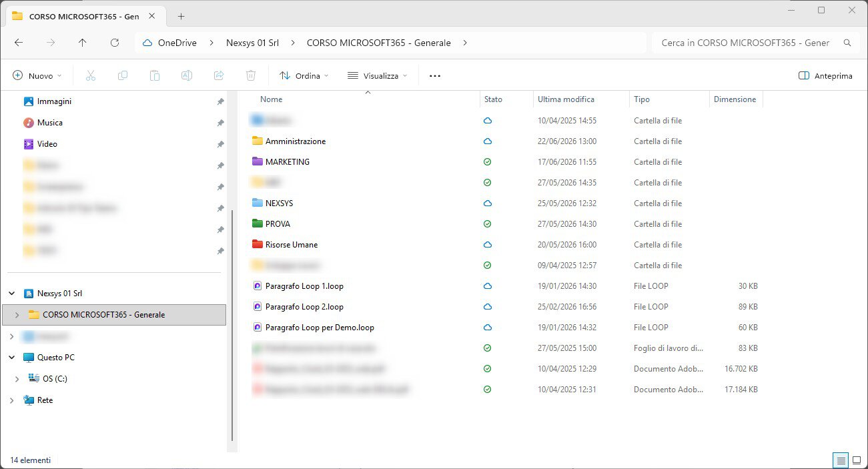
Task: Go up one folder level arrow
Action: click(x=83, y=43)
